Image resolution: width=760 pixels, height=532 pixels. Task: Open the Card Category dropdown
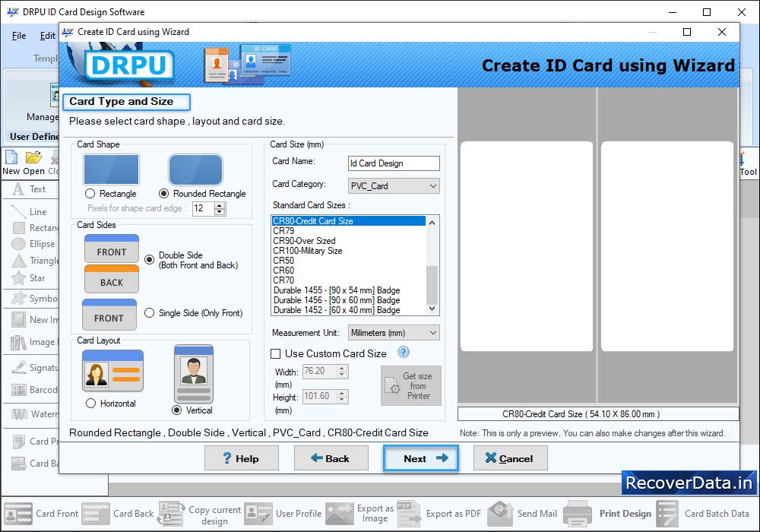(394, 186)
